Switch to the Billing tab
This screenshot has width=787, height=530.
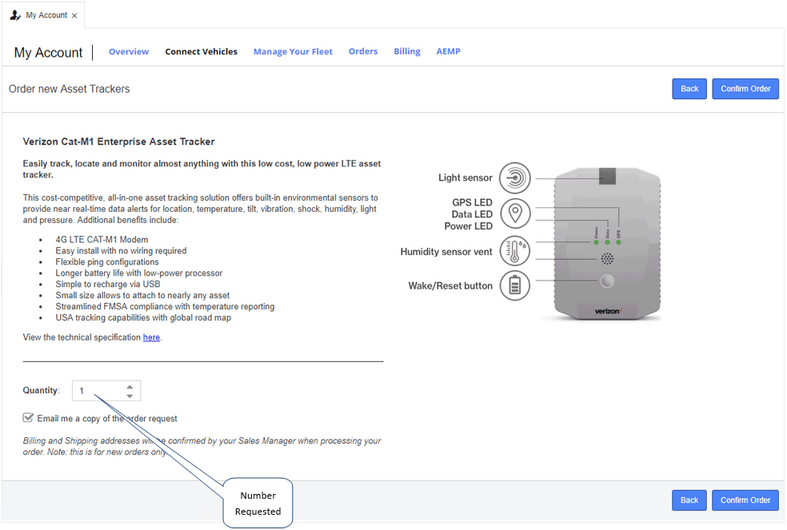click(407, 51)
